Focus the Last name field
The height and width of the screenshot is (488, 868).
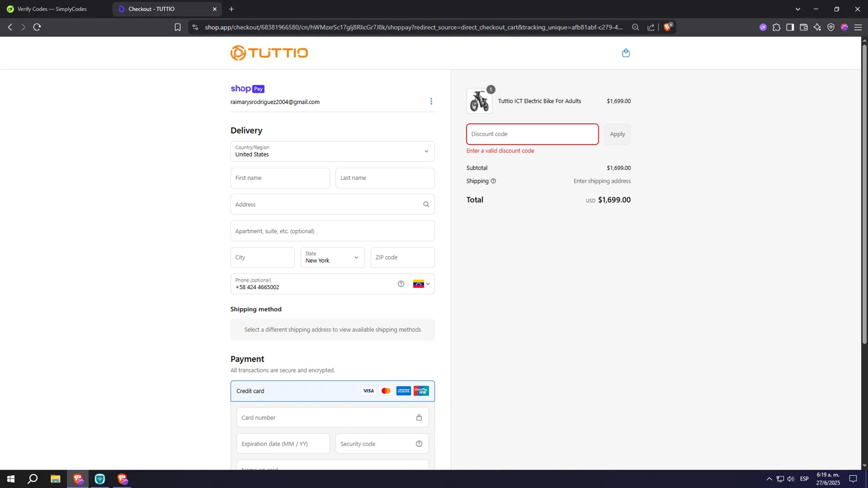385,178
